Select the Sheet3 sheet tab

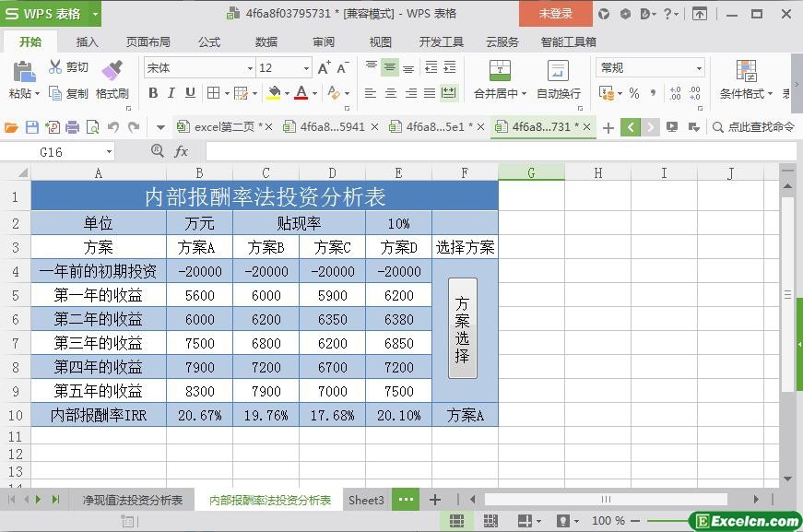coord(366,501)
